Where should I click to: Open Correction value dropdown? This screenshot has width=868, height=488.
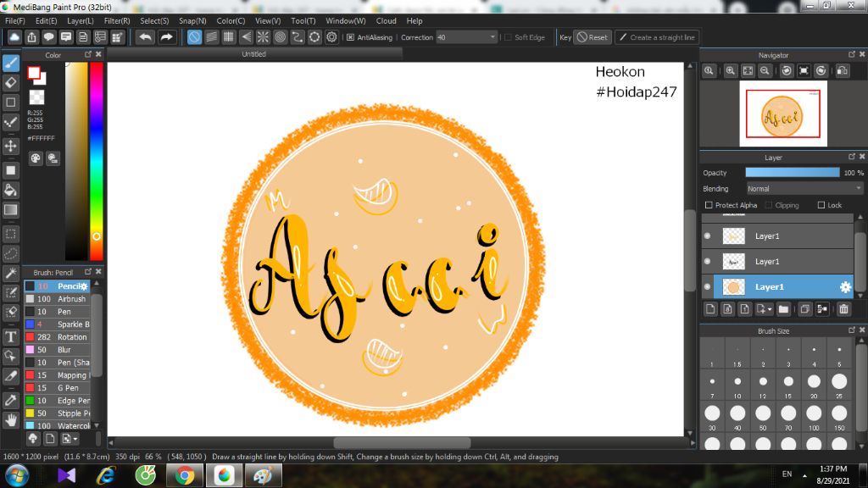click(492, 37)
